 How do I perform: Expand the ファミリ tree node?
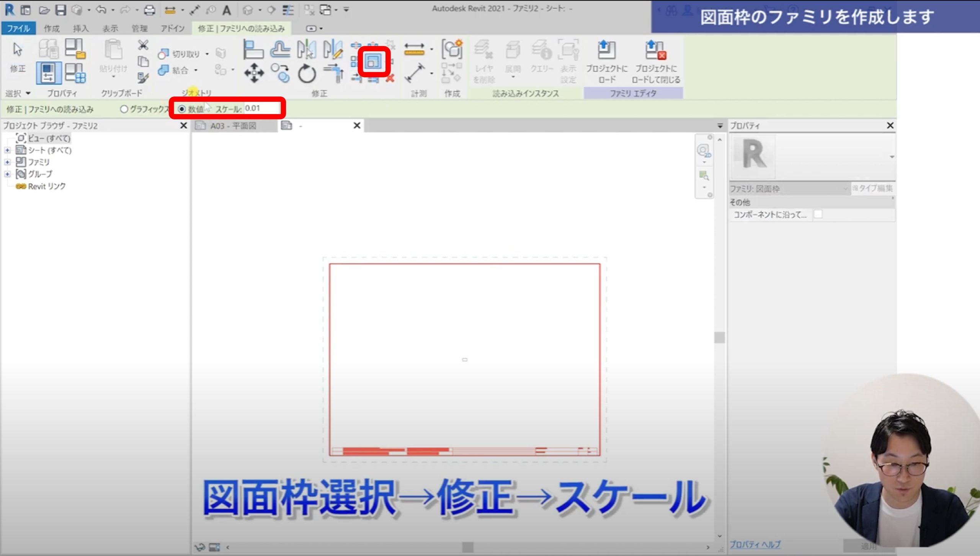pyautogui.click(x=7, y=162)
